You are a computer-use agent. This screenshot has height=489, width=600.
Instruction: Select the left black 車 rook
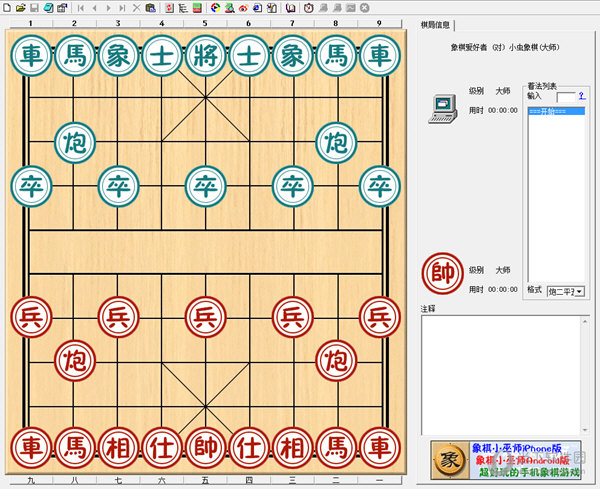[31, 56]
